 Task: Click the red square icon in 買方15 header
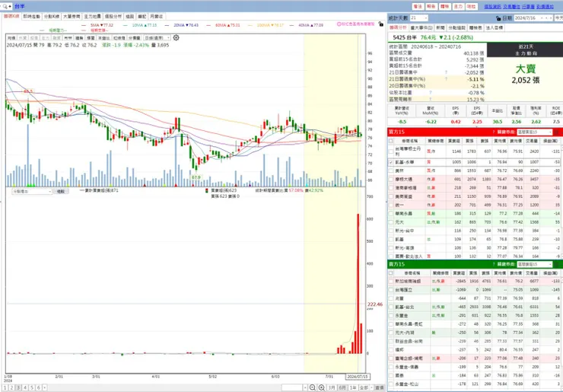[557, 132]
